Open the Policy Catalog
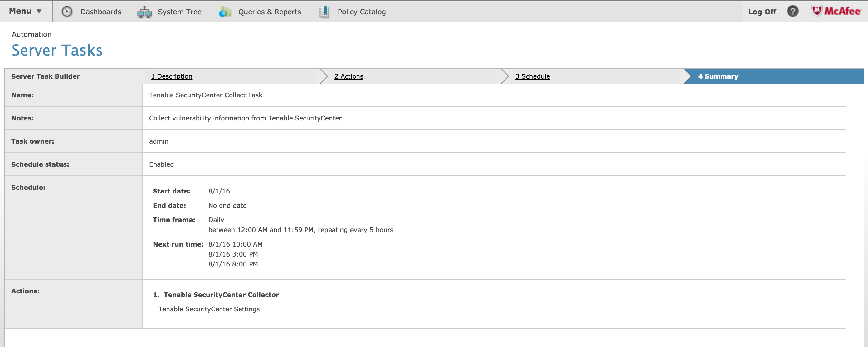 pos(361,11)
